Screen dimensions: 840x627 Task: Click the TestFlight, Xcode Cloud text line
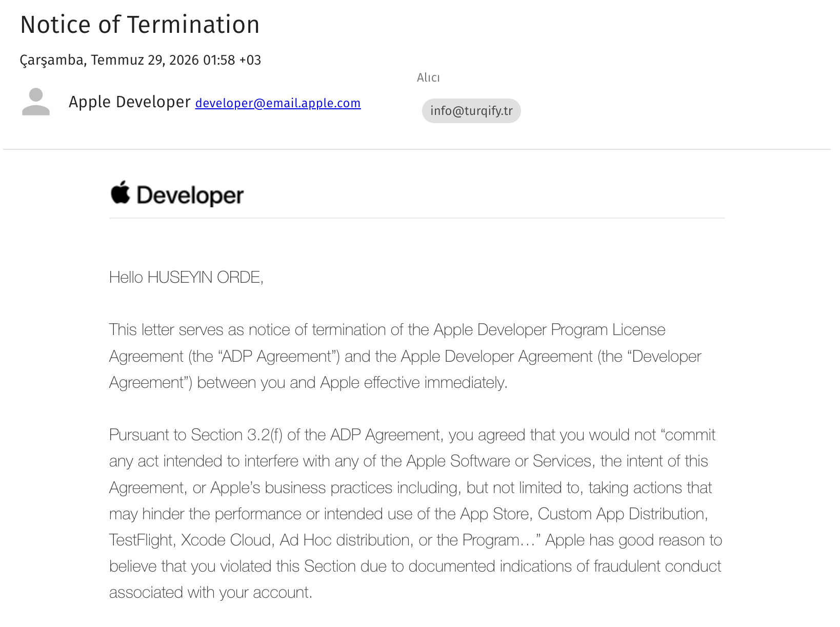point(415,540)
